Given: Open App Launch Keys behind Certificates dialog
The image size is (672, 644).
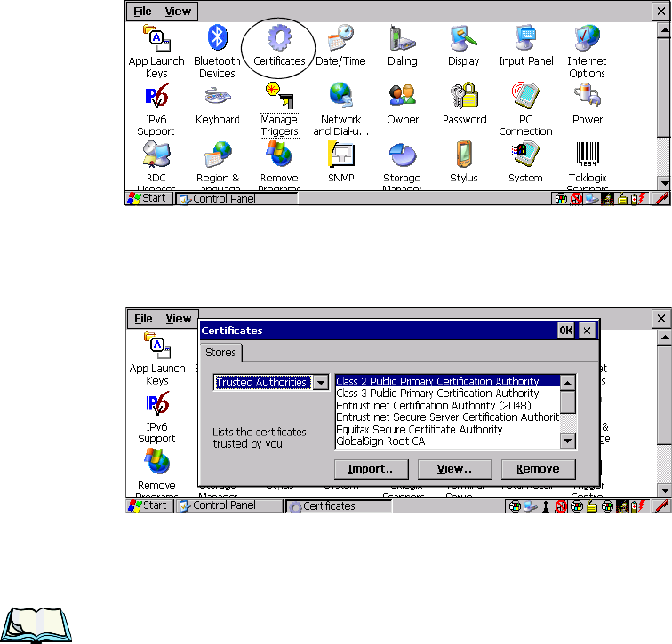Looking at the screenshot, I should (157, 359).
